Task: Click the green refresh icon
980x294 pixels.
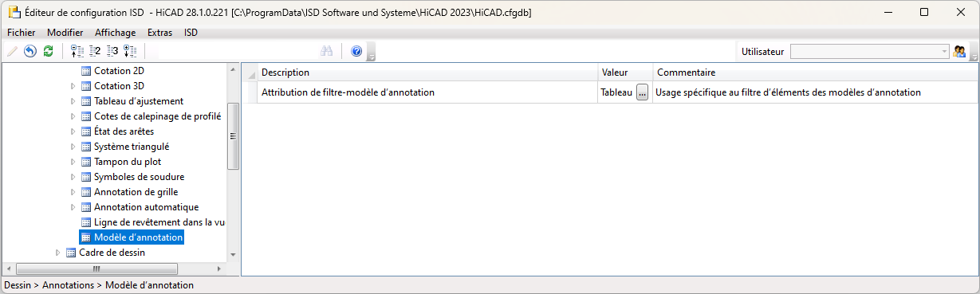Action: [48, 51]
